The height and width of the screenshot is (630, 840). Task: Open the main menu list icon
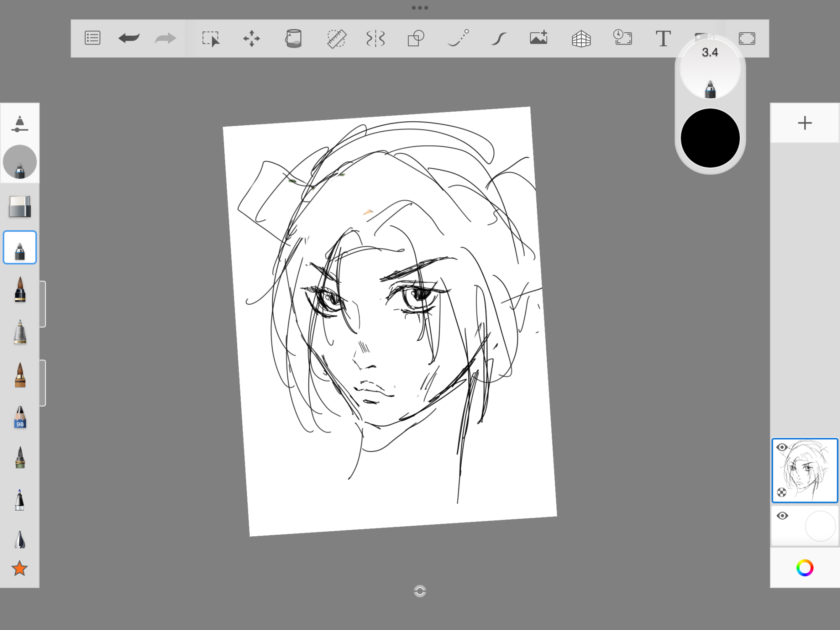click(x=92, y=38)
